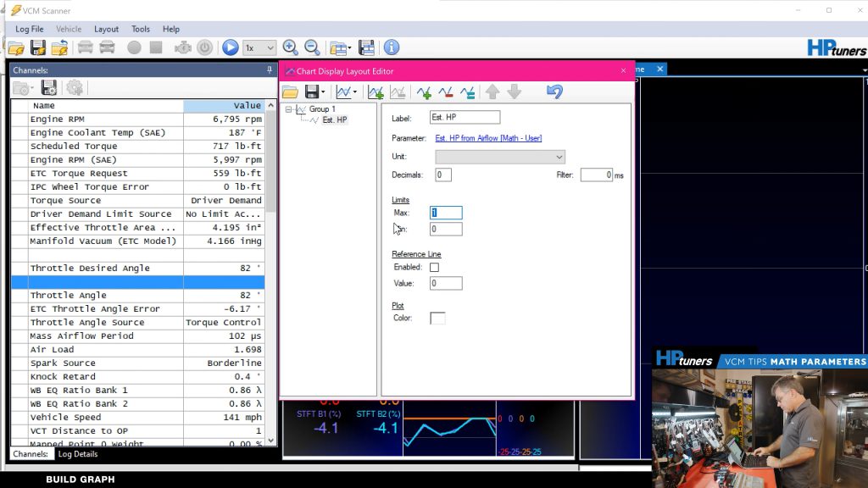
Task: Open the Layout menu
Action: coord(106,28)
